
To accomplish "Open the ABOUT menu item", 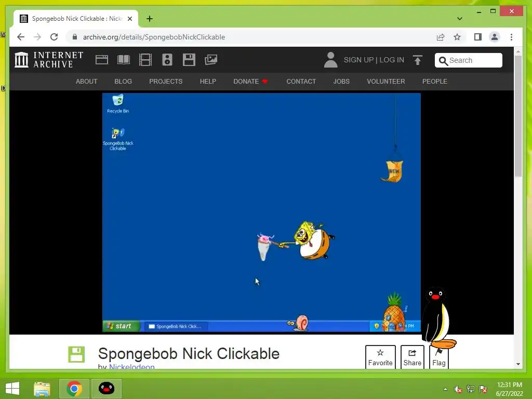I will coord(87,82).
